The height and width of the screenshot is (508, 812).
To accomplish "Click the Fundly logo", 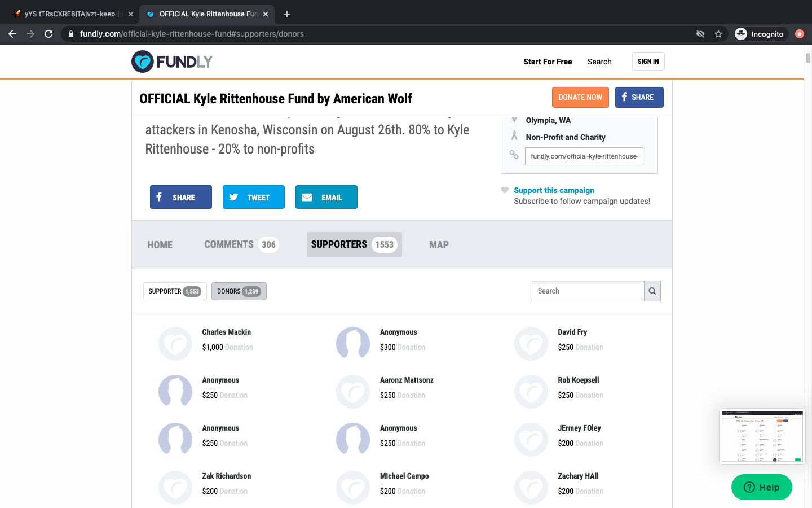I will click(172, 62).
